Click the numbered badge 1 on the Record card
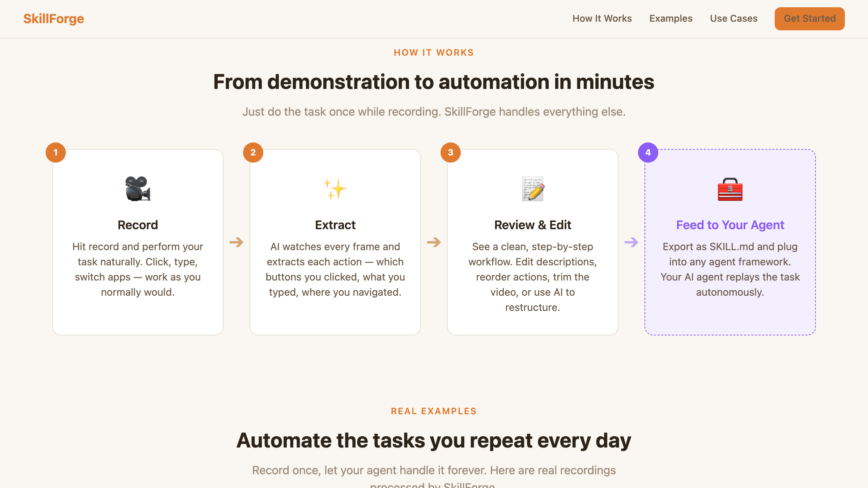The width and height of the screenshot is (868, 488). click(x=56, y=152)
